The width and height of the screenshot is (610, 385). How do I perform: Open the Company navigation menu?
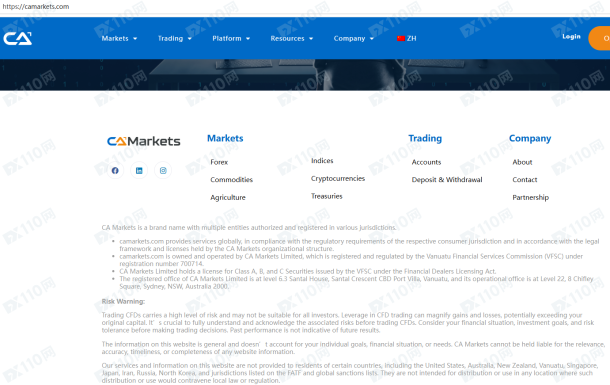click(354, 38)
